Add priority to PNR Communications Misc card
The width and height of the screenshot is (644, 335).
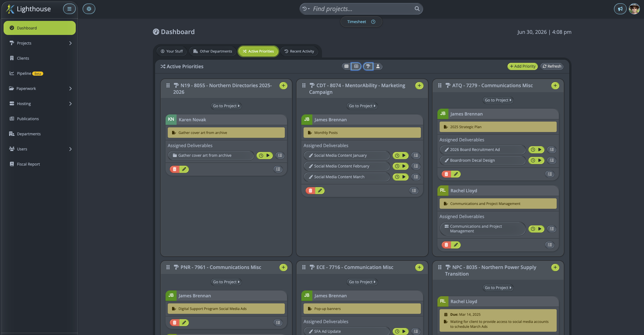tap(283, 267)
